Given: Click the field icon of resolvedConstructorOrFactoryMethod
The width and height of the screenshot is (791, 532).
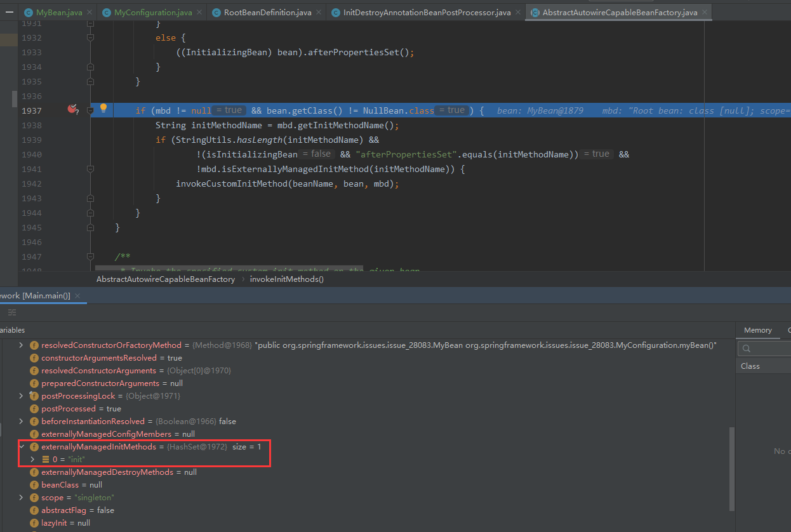Looking at the screenshot, I should point(34,345).
